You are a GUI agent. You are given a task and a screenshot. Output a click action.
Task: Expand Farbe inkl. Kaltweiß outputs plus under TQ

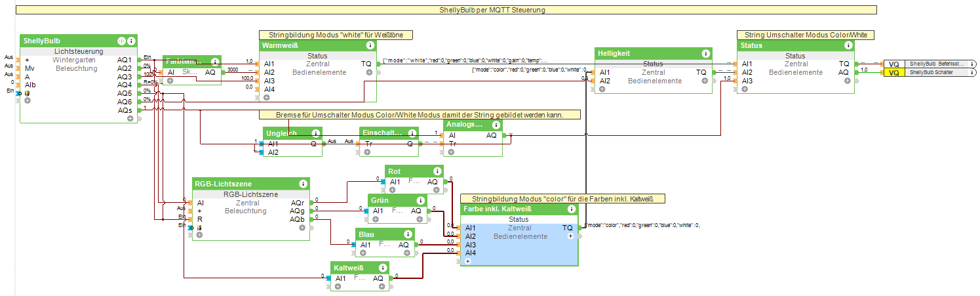click(570, 236)
